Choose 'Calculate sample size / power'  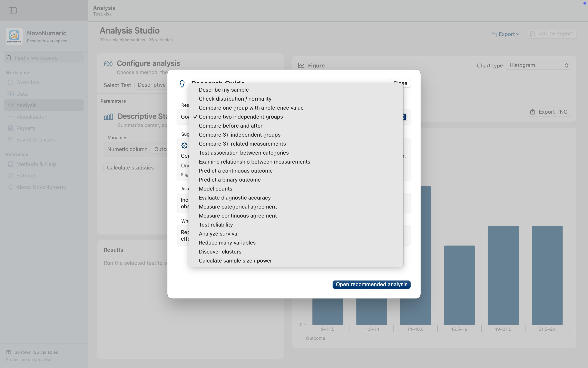click(296, 261)
